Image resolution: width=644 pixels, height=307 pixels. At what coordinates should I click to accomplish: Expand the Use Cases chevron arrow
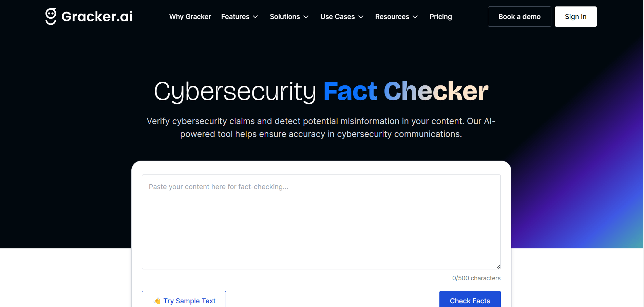coord(361,17)
